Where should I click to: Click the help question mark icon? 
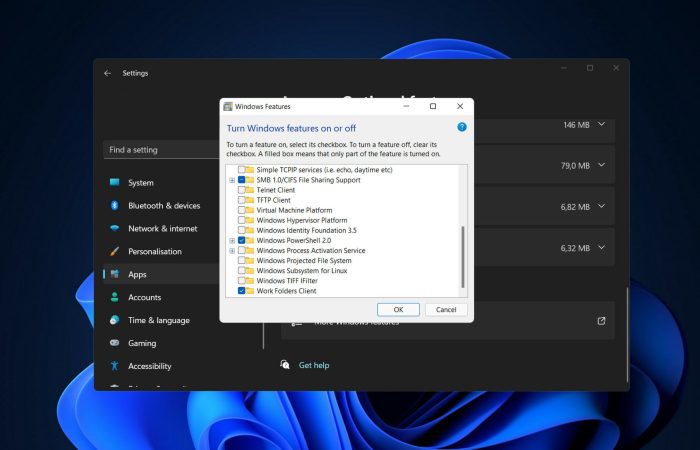pos(462,127)
